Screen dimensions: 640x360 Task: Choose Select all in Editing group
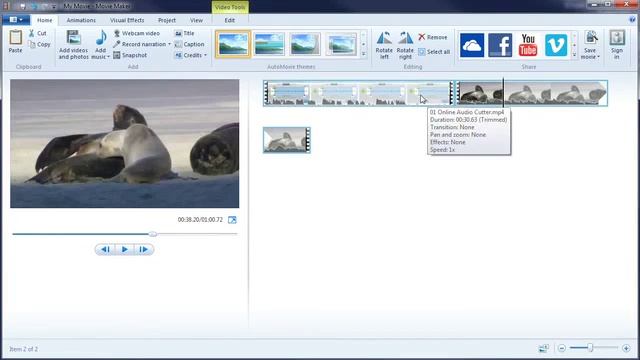pyautogui.click(x=434, y=52)
